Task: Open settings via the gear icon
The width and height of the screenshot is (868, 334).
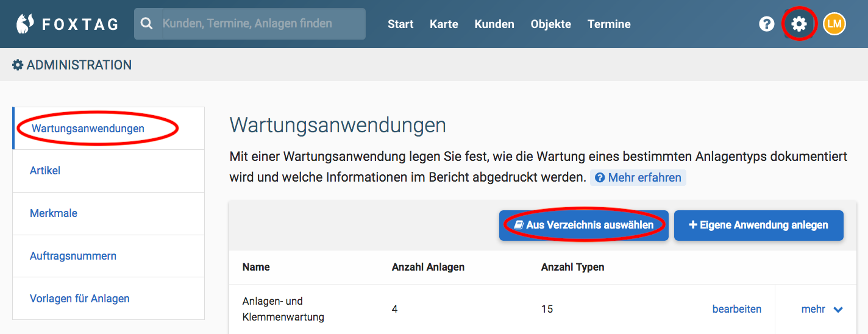Action: (799, 24)
